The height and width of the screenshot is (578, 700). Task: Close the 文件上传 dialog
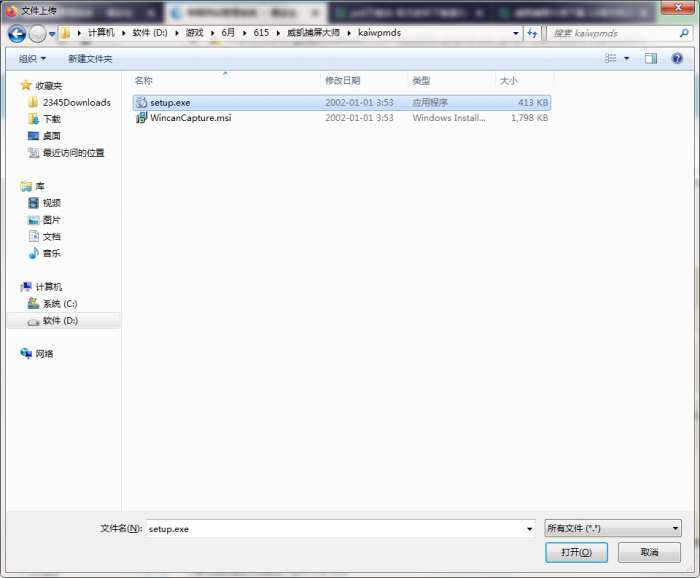(x=678, y=8)
